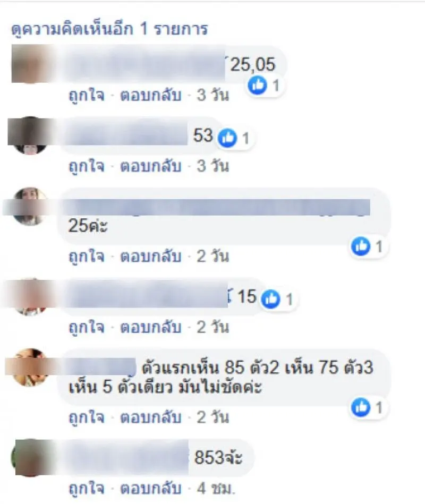Like (ถูกใจ) the comment saying 53
The width and height of the screenshot is (425, 504).
point(87,166)
